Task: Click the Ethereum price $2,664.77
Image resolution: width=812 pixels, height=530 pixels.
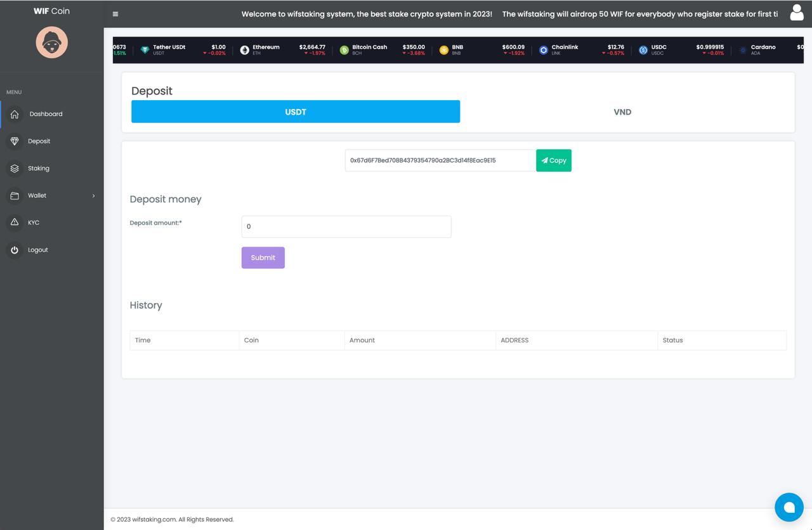Action: [312, 47]
